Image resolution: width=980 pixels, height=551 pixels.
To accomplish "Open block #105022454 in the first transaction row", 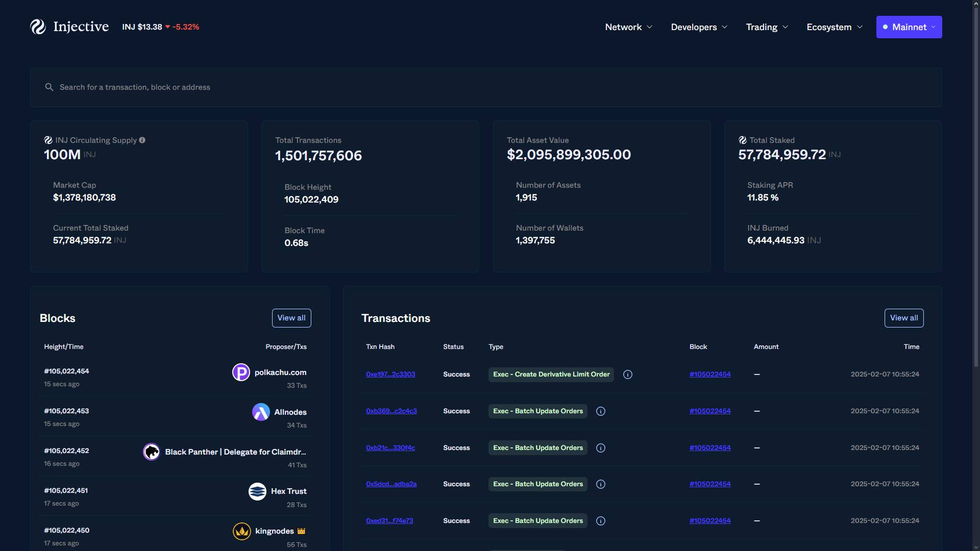I will 710,374.
